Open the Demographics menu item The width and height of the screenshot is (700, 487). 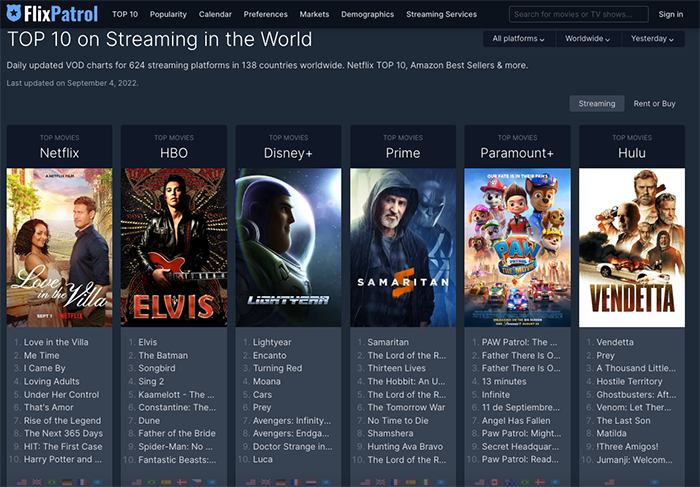click(x=367, y=14)
